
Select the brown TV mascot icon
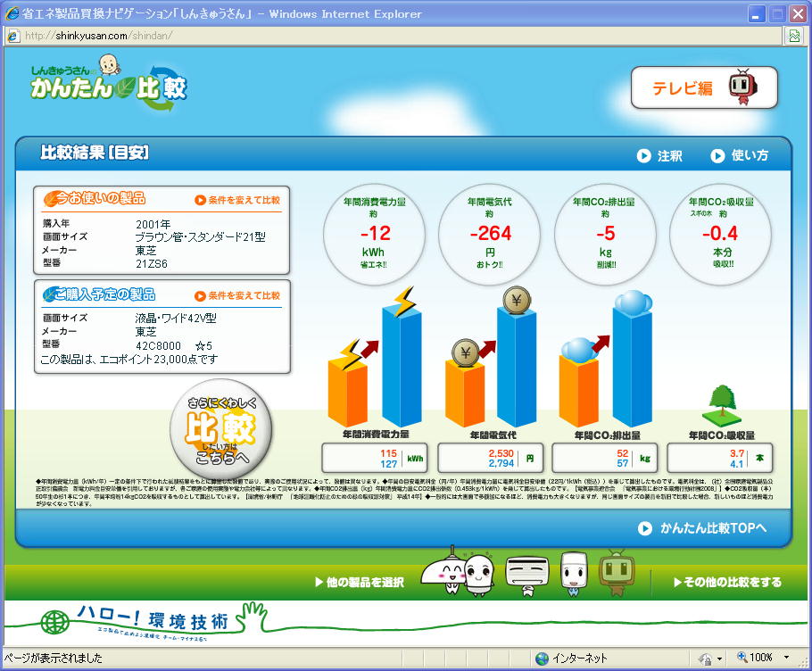click(x=617, y=573)
